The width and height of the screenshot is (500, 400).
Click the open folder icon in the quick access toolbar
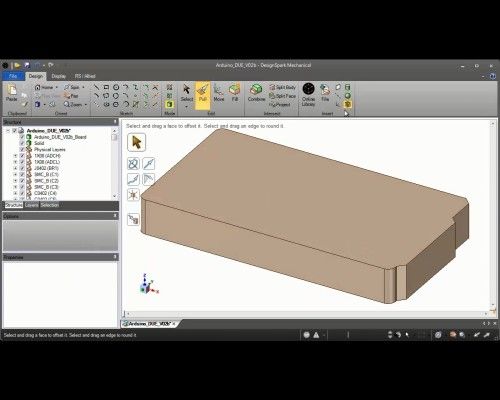click(x=17, y=65)
